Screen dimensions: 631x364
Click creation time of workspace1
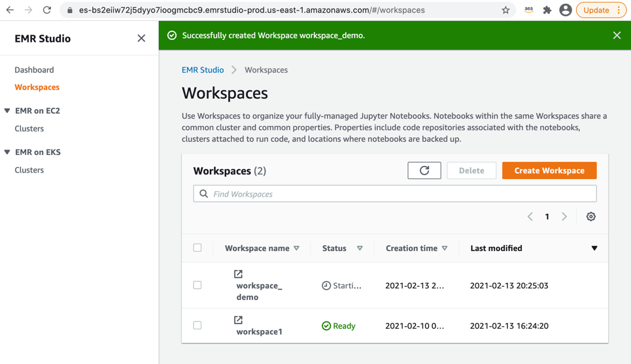point(415,326)
